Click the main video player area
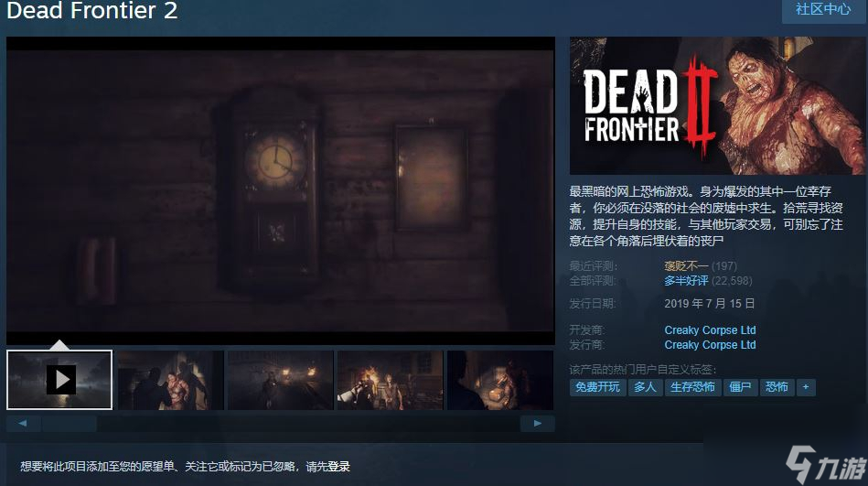Screen dimensions: 868x486 (281, 191)
